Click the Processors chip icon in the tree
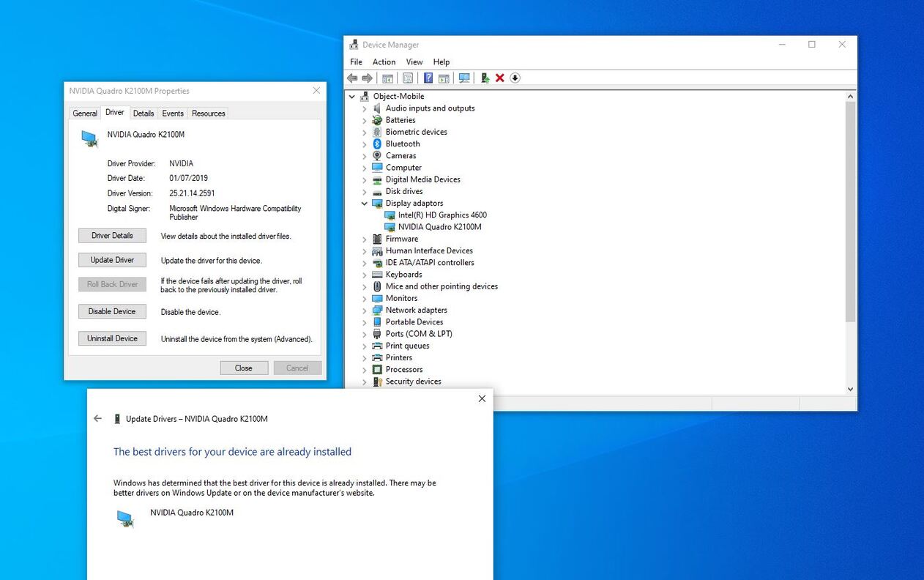This screenshot has height=580, width=924. [x=377, y=369]
